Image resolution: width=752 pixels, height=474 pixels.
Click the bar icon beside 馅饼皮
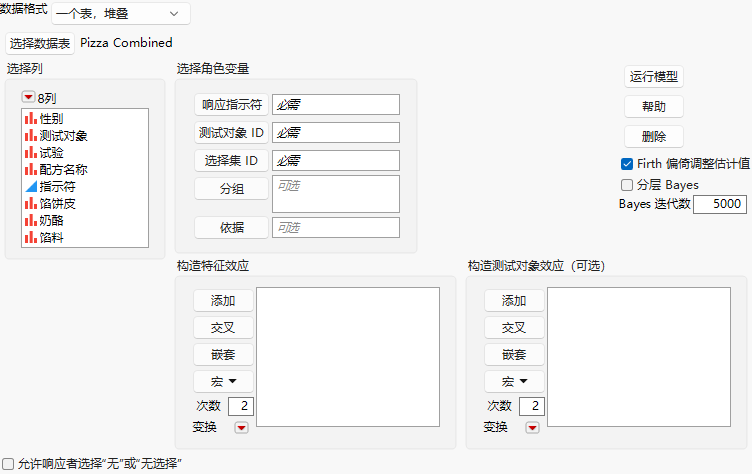(31, 203)
